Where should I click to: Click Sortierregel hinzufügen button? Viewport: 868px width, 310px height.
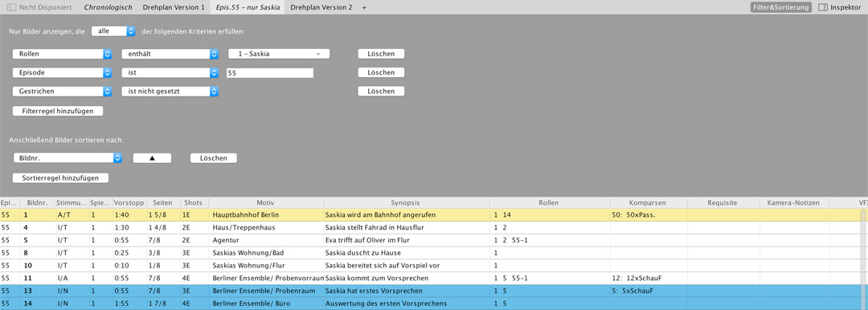[x=60, y=178]
